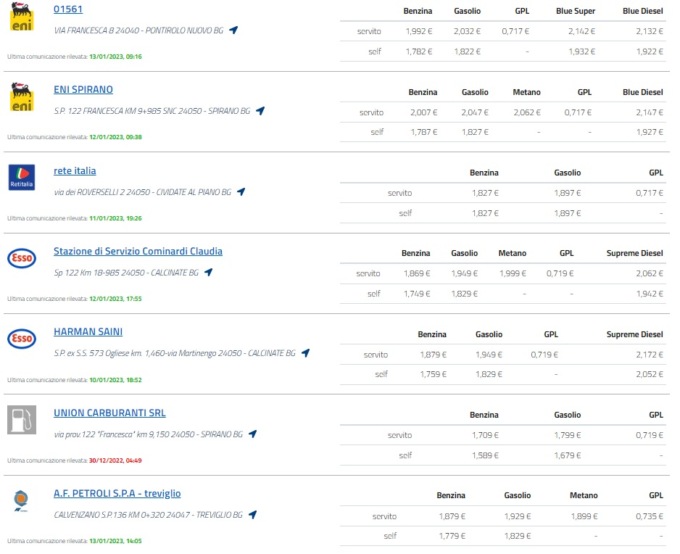Open the rete italia station link
The height and width of the screenshot is (554, 680).
point(75,170)
